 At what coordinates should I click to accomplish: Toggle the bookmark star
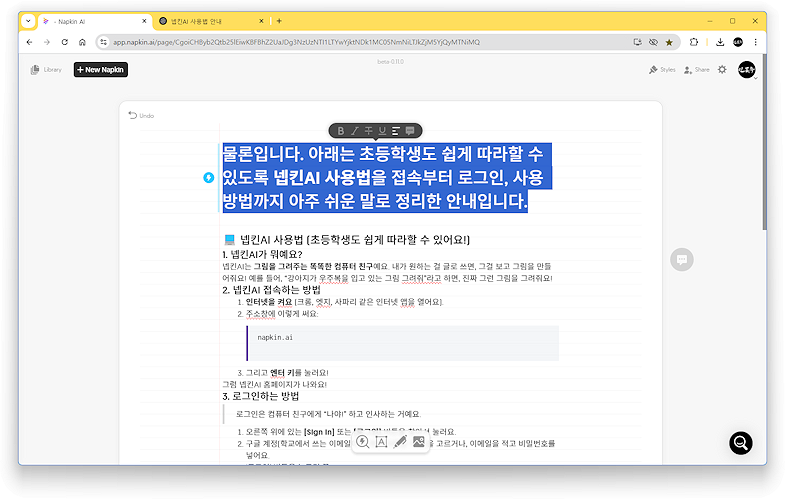point(669,42)
